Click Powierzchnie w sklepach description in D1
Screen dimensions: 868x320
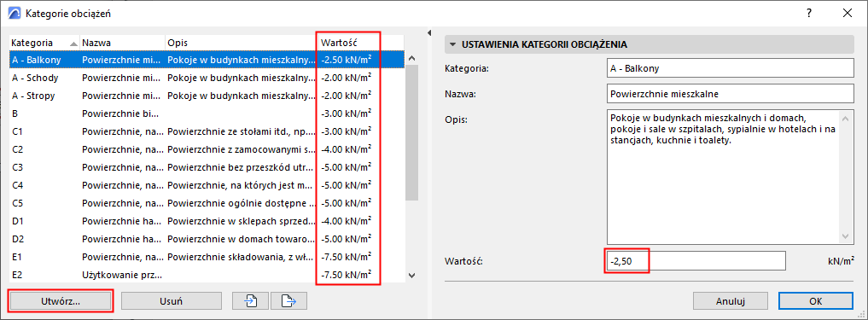(241, 221)
